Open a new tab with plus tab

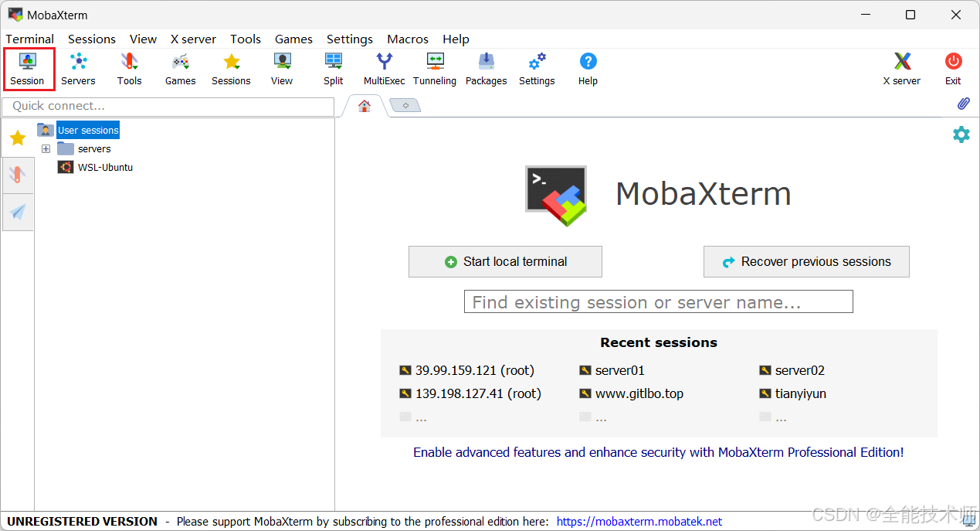(x=405, y=105)
